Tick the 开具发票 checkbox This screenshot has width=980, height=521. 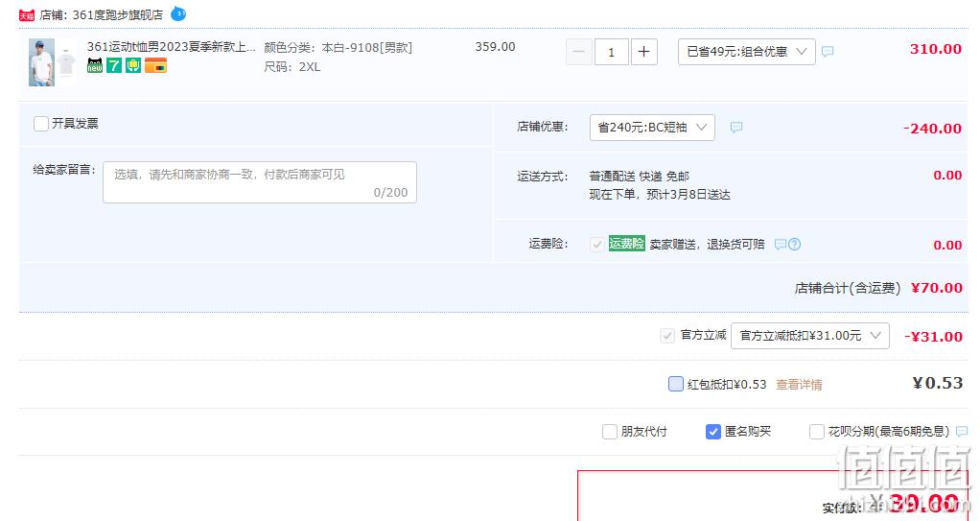40,123
